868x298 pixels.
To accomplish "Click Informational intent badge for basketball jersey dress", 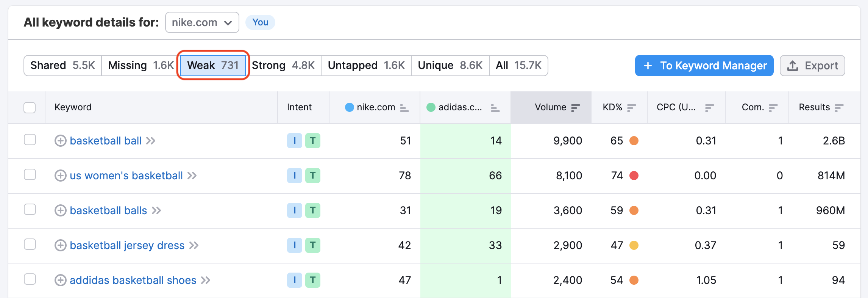I will click(294, 245).
